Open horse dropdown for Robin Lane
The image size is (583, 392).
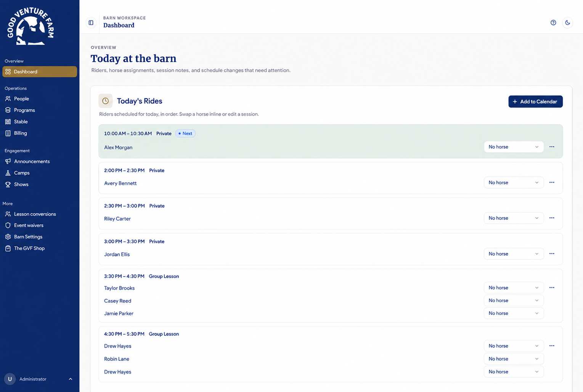(x=514, y=359)
